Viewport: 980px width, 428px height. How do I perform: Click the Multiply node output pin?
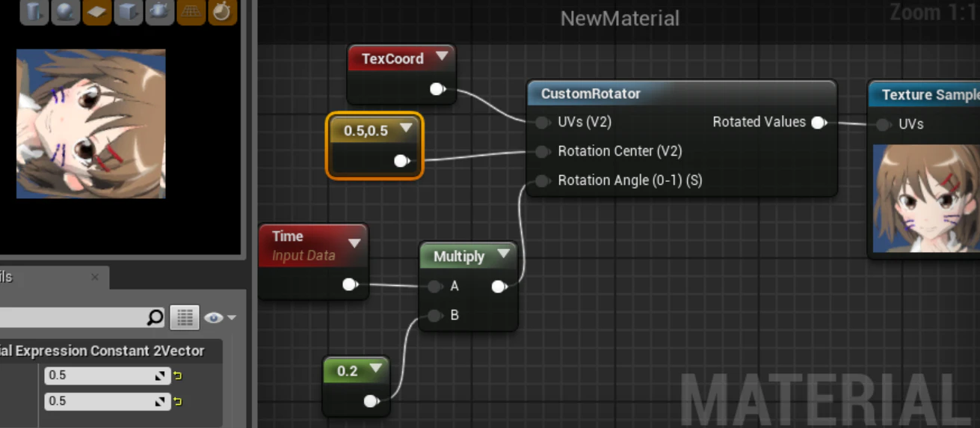[499, 286]
